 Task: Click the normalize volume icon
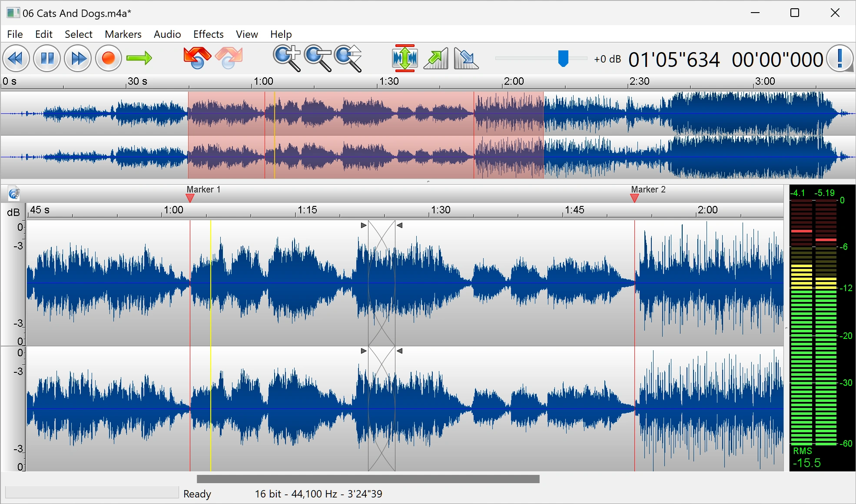coord(405,58)
